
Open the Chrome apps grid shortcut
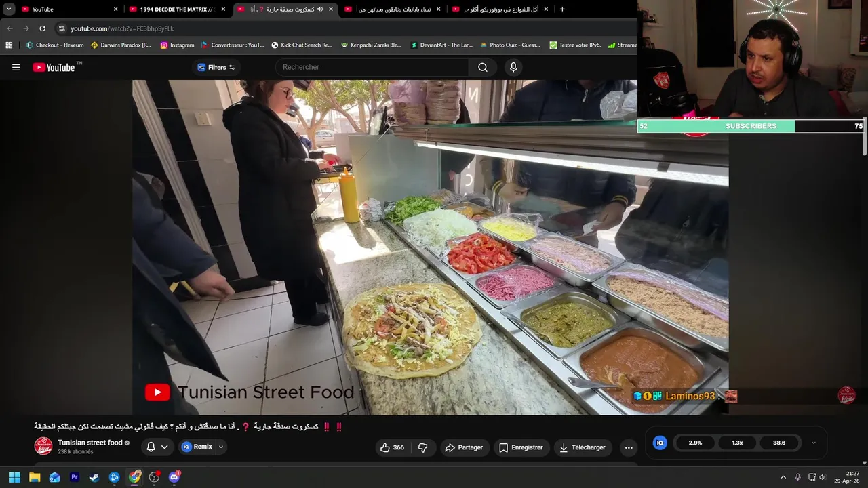(x=9, y=45)
